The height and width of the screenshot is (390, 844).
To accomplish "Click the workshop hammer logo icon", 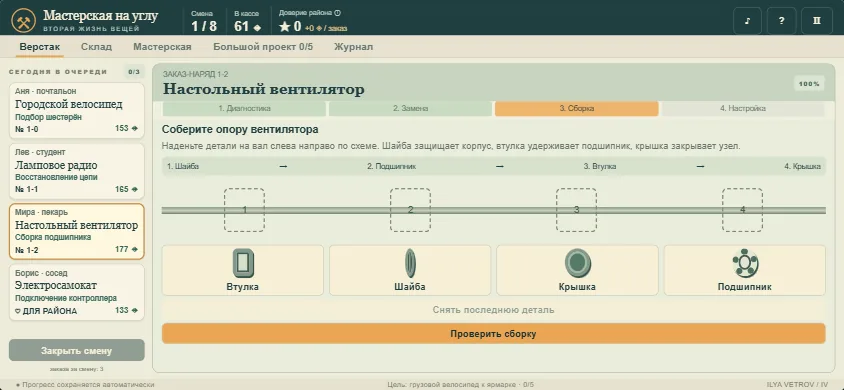I will click(x=23, y=20).
